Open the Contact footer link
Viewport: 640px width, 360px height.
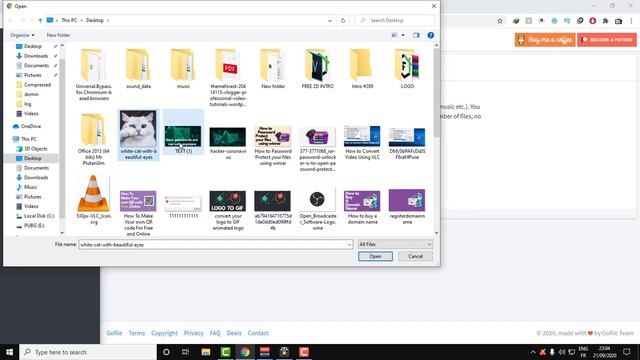[258, 333]
